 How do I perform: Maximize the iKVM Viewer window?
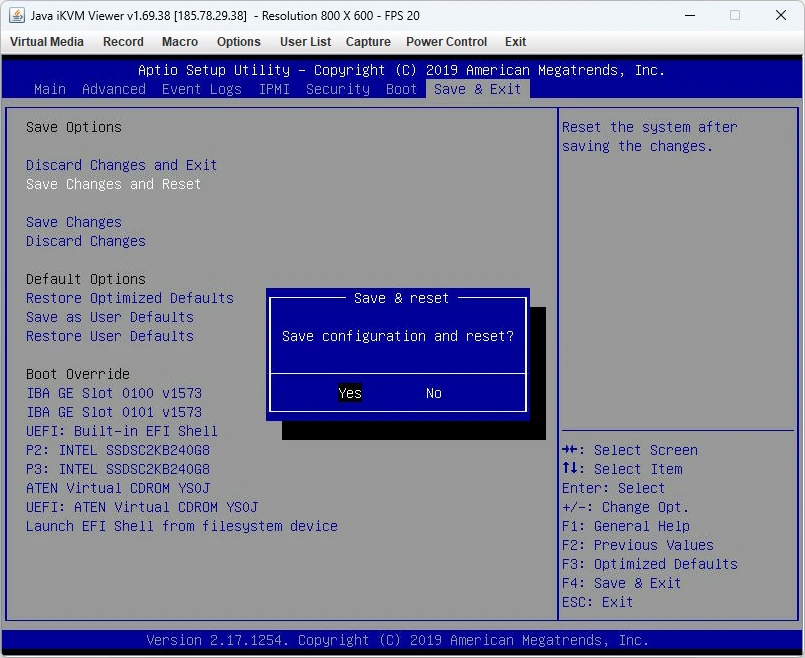735,15
